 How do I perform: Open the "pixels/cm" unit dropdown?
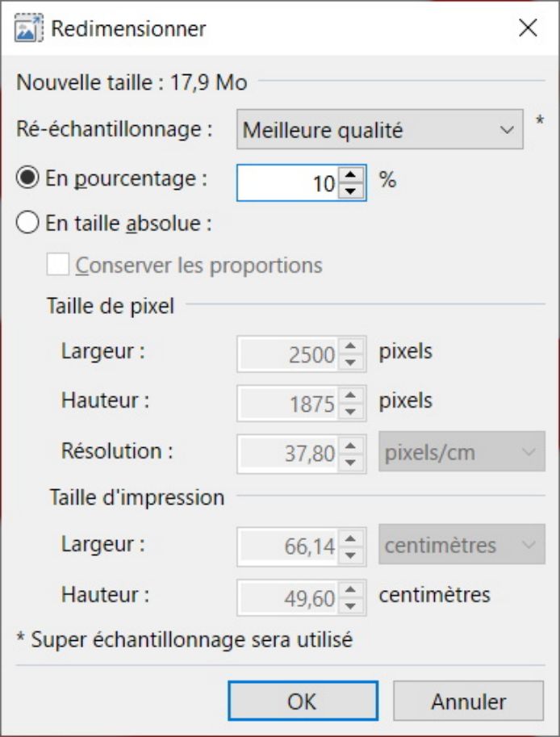coord(461,452)
